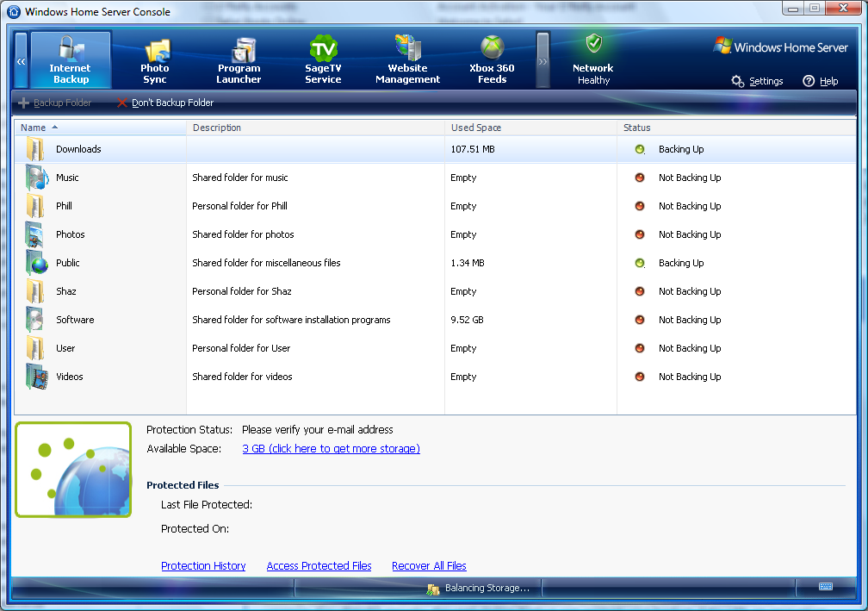Viewport: 868px width, 611px height.
Task: Click the green status dot for Downloads
Action: [x=640, y=149]
